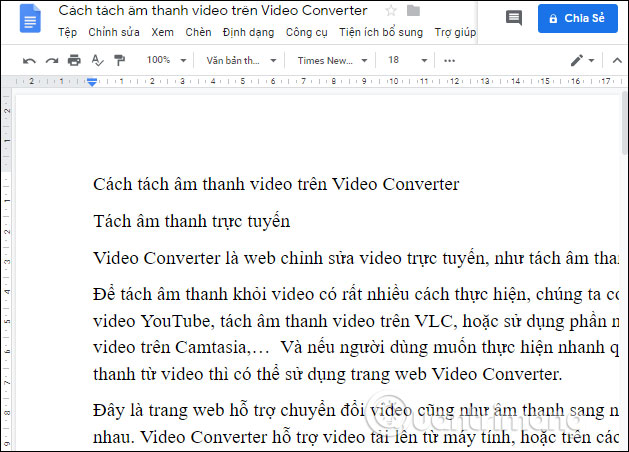This screenshot has height=452, width=629.
Task: Click the vertical scrollbar thumb
Action: (x=624, y=122)
